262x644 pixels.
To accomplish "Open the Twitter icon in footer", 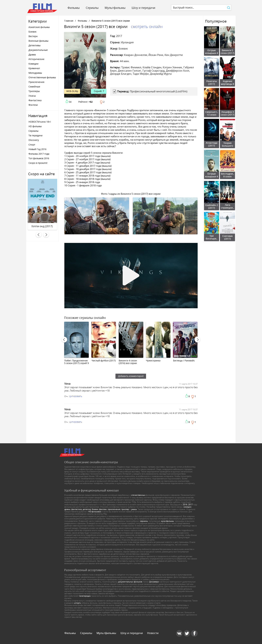I will 187,633.
